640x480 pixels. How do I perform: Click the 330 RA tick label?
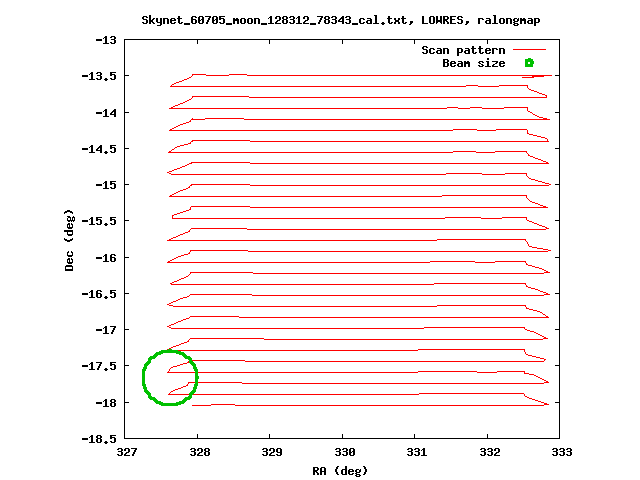coord(345,452)
